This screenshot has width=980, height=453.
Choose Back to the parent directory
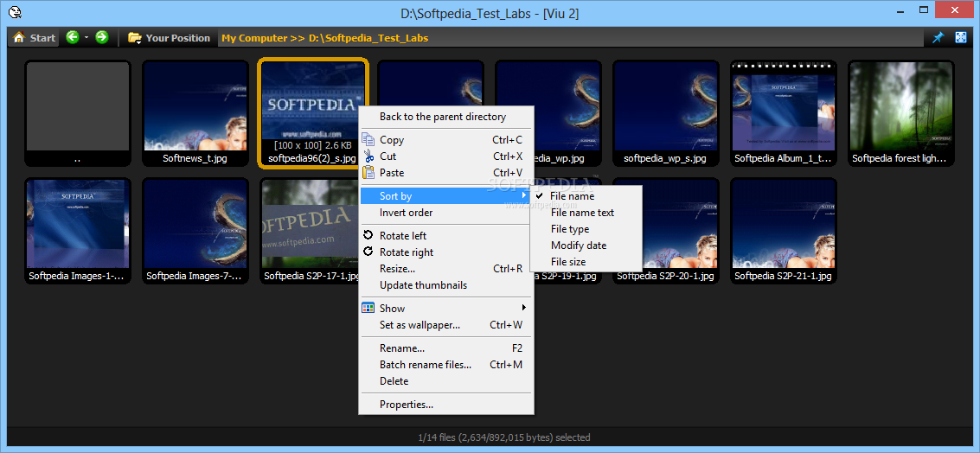coord(446,117)
